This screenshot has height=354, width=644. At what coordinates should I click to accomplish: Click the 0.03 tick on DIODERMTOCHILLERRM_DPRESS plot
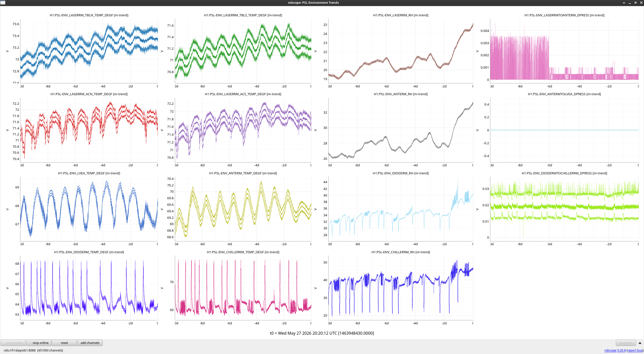[486, 189]
